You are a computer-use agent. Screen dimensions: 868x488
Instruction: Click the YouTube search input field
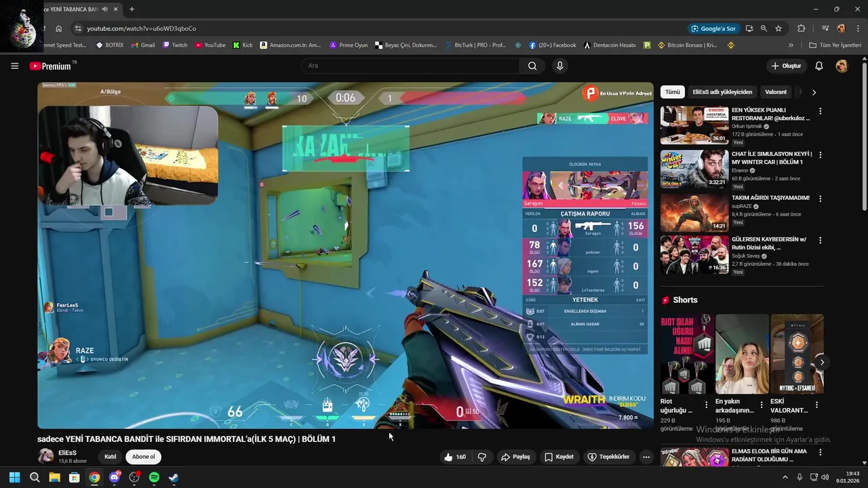point(410,66)
